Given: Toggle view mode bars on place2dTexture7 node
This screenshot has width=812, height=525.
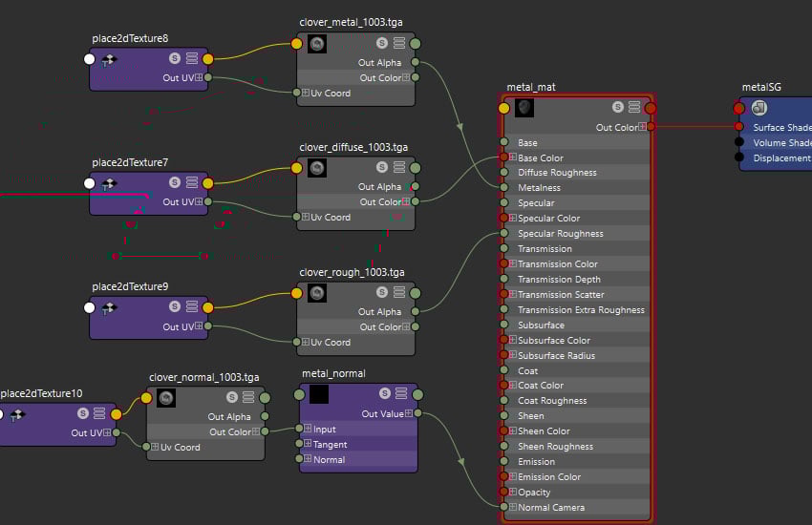Looking at the screenshot, I should 192,182.
